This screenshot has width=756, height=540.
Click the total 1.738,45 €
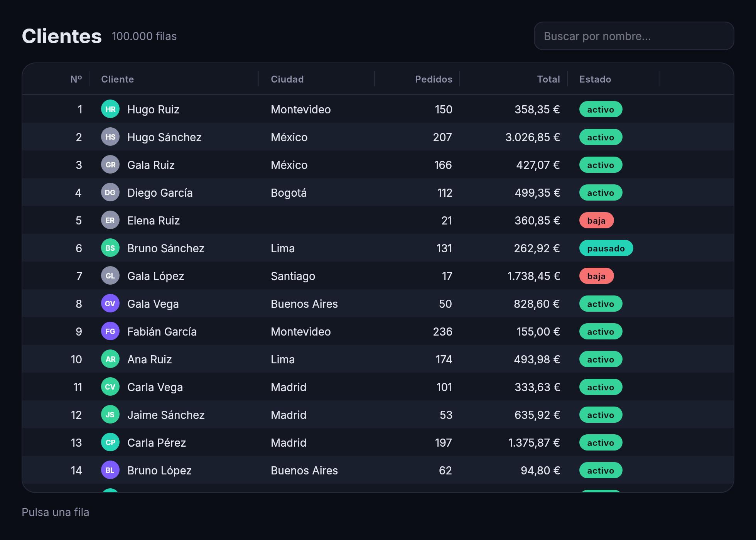click(x=534, y=276)
